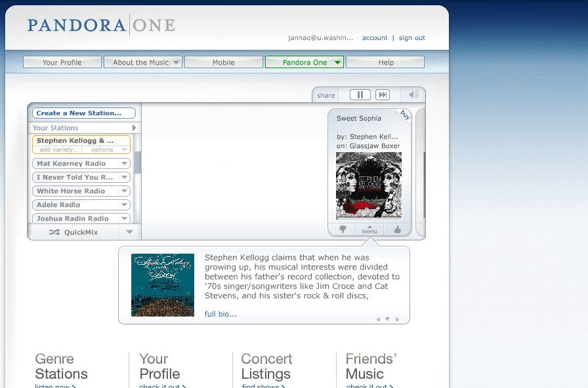Pause the currently playing song
Viewport: 588px width, 388px height.
[360, 95]
